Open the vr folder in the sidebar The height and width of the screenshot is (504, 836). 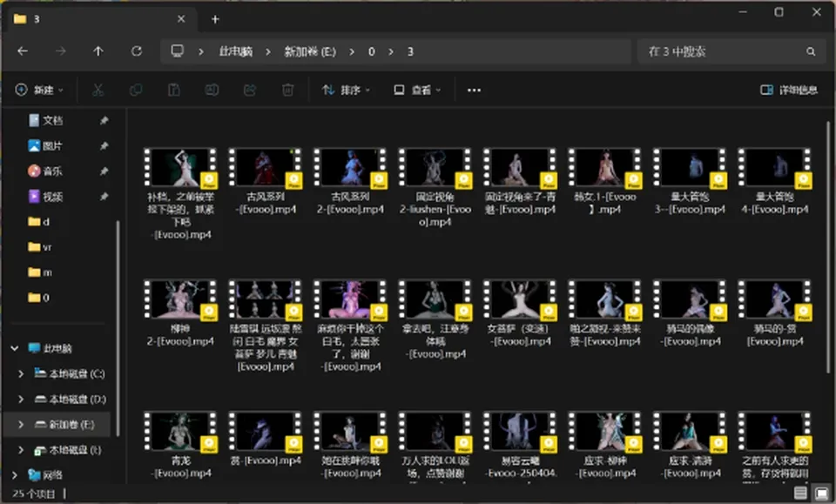pos(40,246)
